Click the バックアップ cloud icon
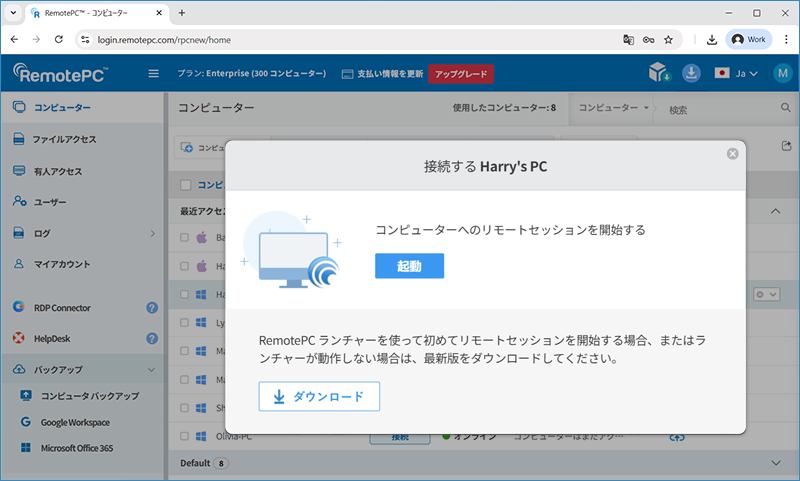The image size is (800, 481). [19, 369]
